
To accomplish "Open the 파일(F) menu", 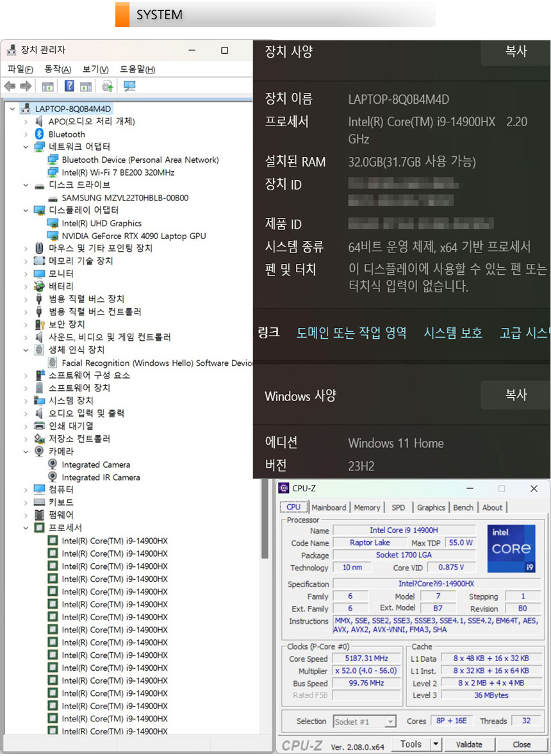I will (21, 69).
